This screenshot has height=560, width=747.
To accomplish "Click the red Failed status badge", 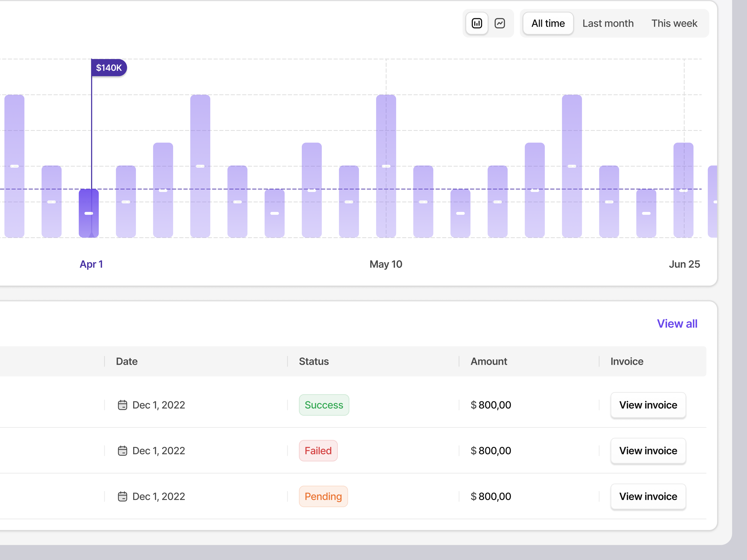I will (318, 451).
